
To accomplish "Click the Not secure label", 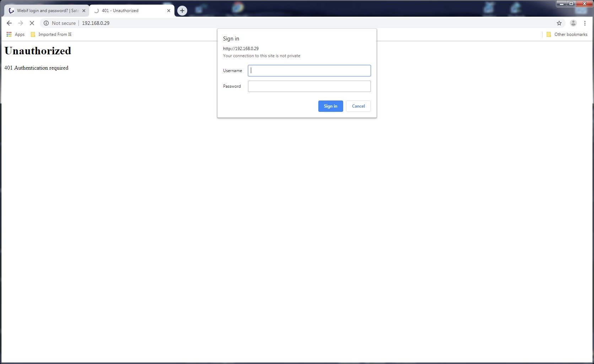I will point(64,23).
